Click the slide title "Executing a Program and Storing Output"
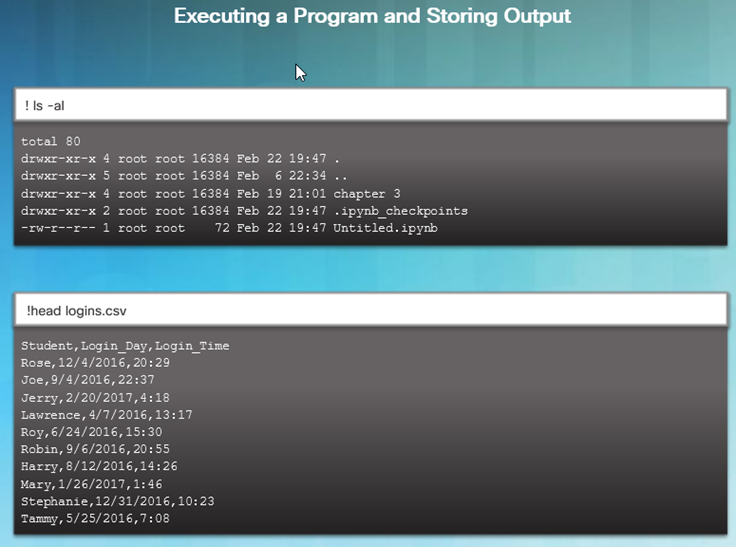 [372, 16]
